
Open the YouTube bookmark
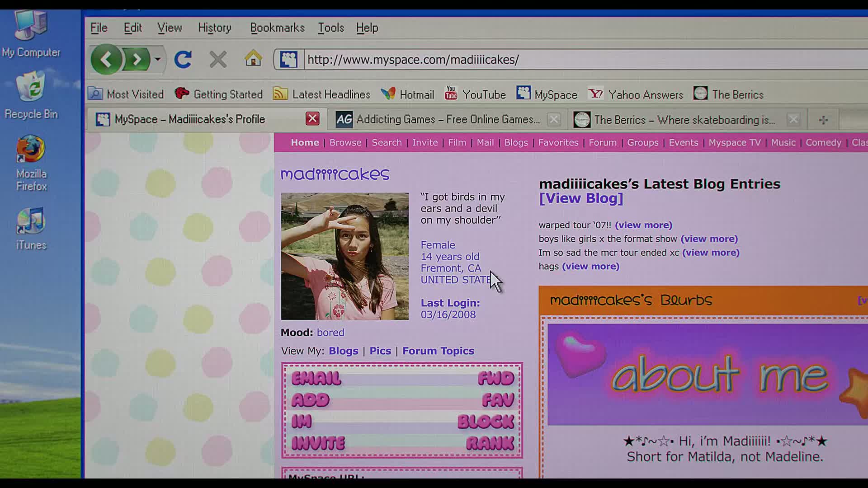(475, 94)
